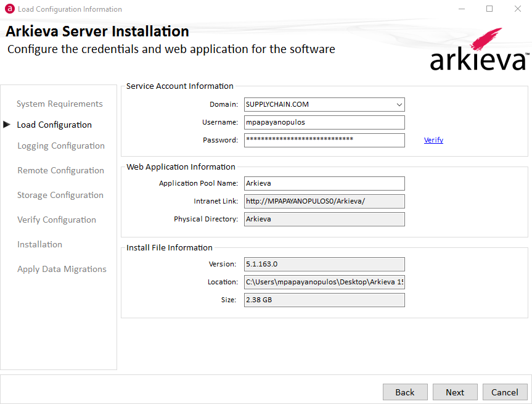Click the 'Location:' label
Screen dimensions: 532x404
pos(223,282)
